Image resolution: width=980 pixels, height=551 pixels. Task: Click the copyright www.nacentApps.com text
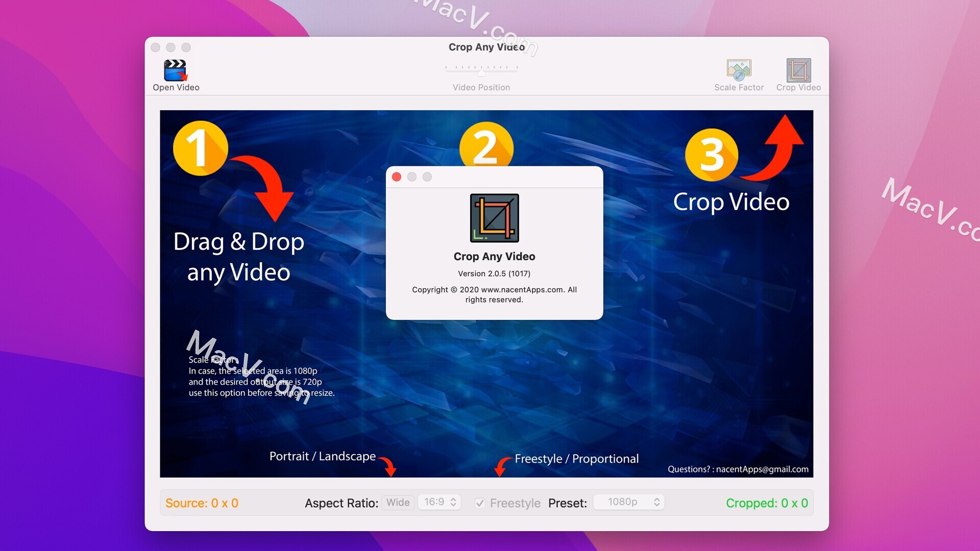tap(494, 294)
